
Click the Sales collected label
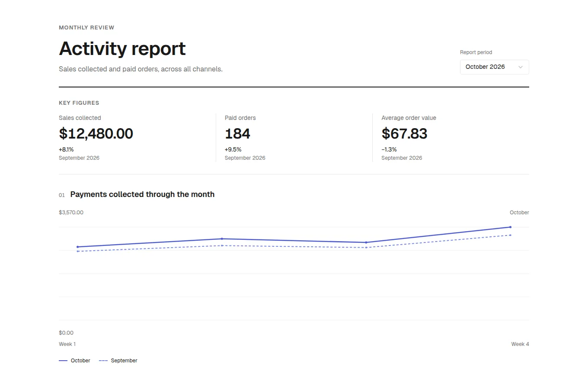point(80,118)
